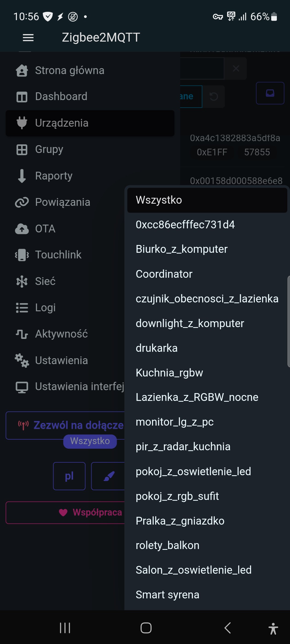Select drukarka from the dropdown list

point(157,348)
